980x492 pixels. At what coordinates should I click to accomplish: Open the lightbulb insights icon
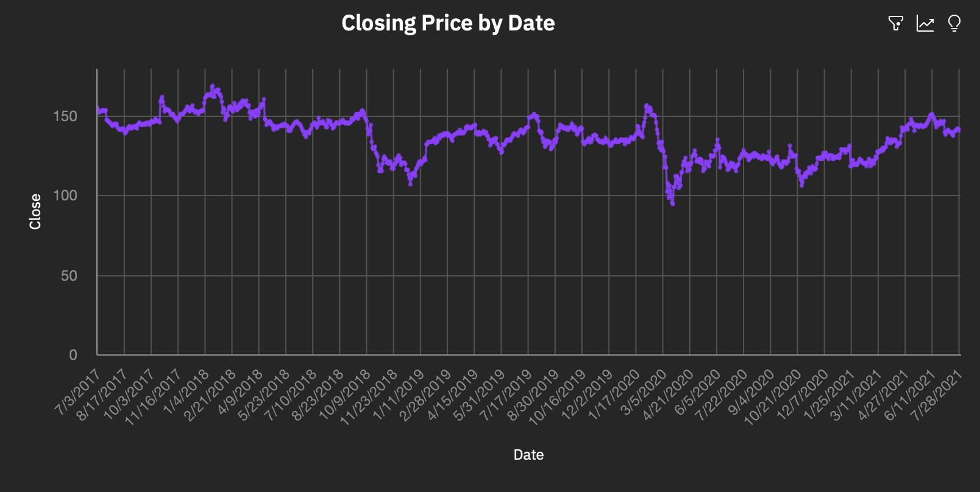[954, 24]
